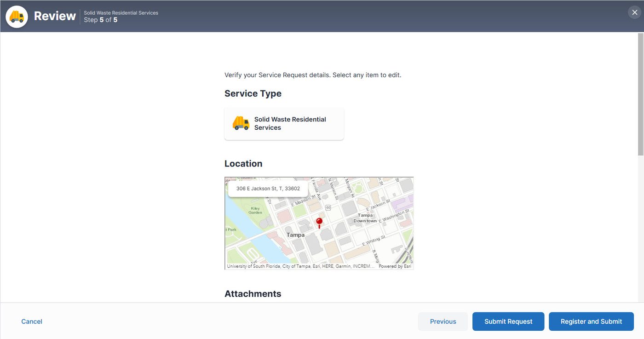Click the garbage truck logo in header
644x339 pixels.
click(17, 17)
